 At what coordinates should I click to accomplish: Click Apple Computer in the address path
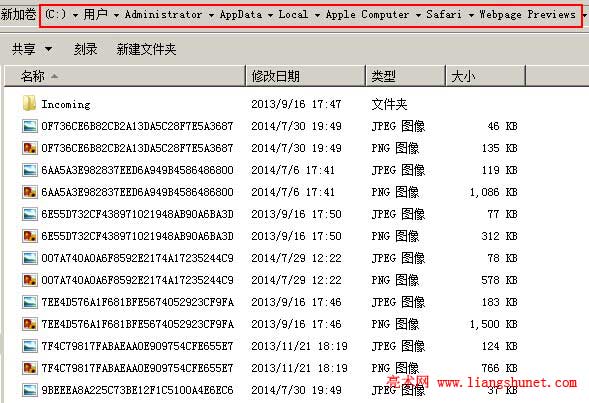(x=367, y=15)
